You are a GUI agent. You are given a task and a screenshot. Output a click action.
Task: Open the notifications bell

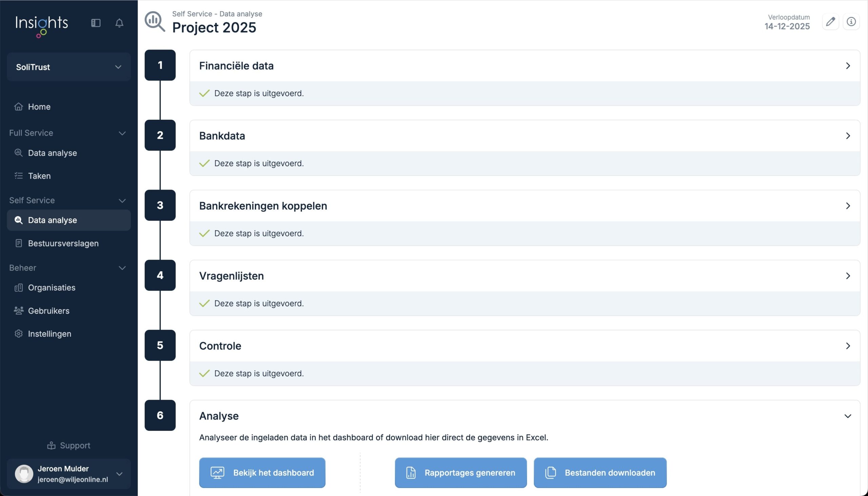tap(119, 23)
